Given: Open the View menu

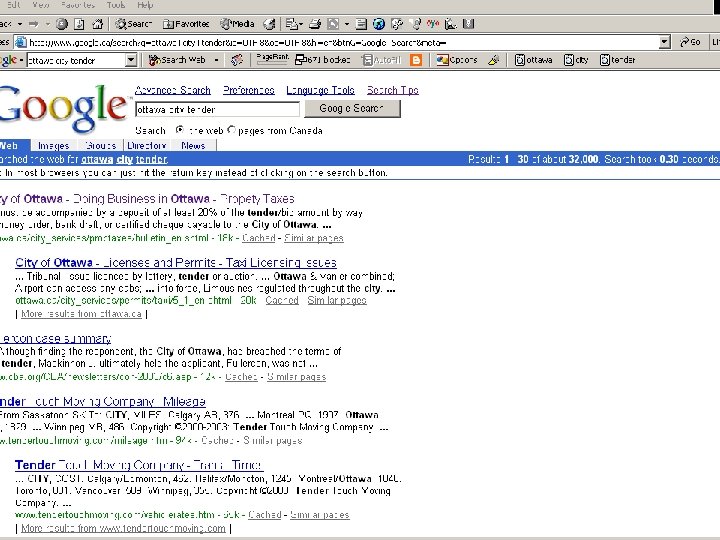Looking at the screenshot, I should [x=41, y=5].
